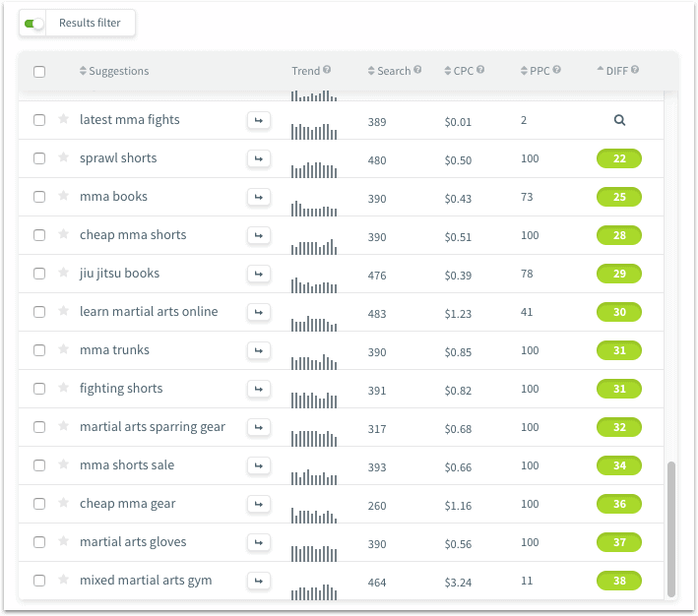Open the help icon next to Trend
698x616 pixels.
point(327,71)
